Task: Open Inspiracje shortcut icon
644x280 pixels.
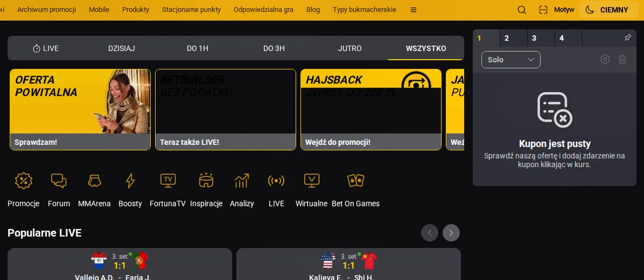Action: pyautogui.click(x=206, y=181)
